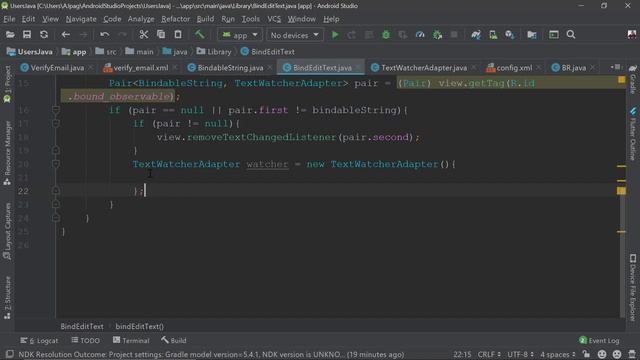Open the VCS menu
This screenshot has height=360, width=640.
274,19
